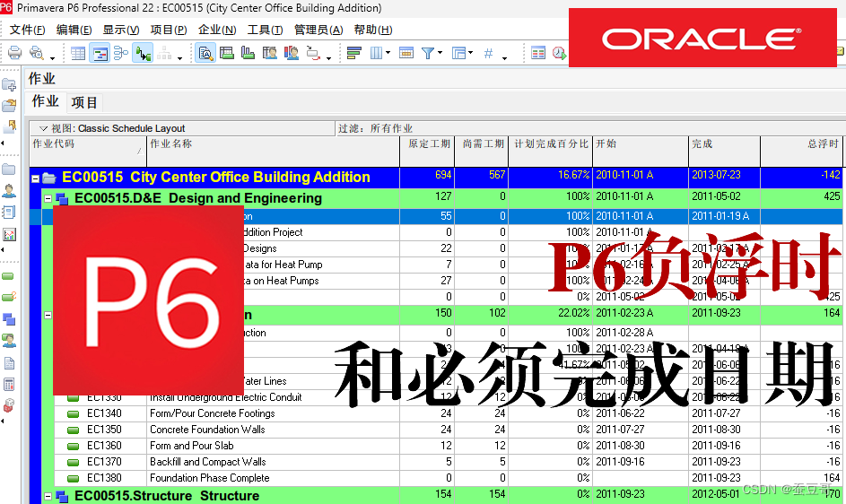Viewport: 846px width, 504px height.
Task: Click the sidebar Resources person icon
Action: tap(9, 190)
